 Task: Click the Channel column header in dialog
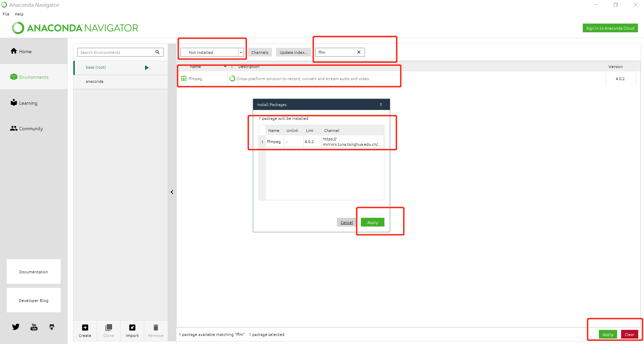pos(332,131)
